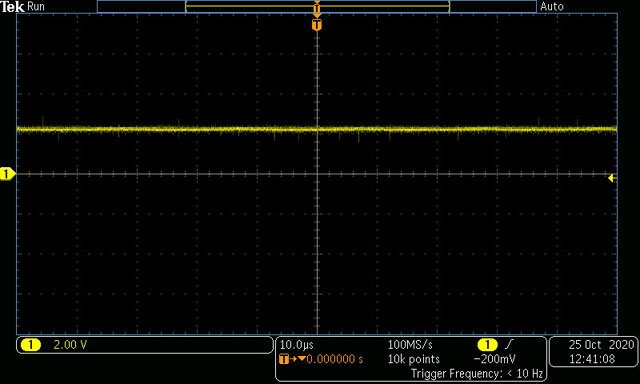Click the orange trigger position T marker

317,25
